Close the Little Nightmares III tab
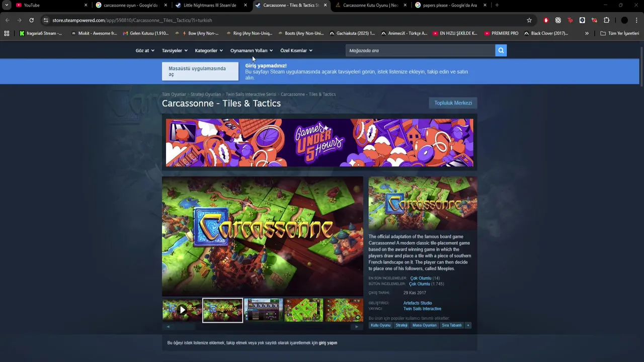 [x=246, y=5]
